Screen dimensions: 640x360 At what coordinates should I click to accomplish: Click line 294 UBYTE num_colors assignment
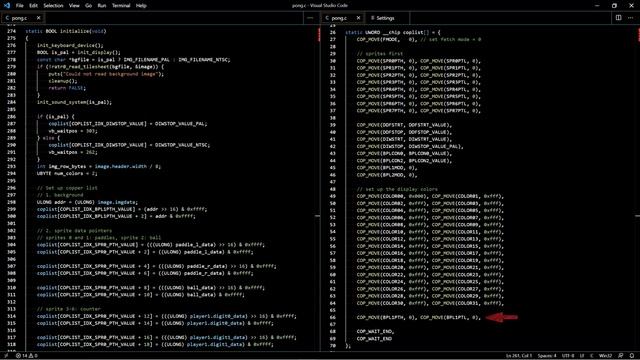67,173
